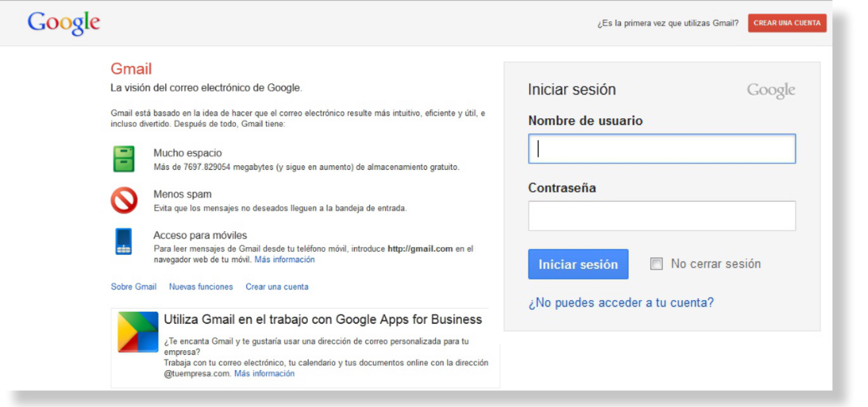Select the 'Crear una cuenta' text link
Screen dimensions: 868x407
(277, 287)
